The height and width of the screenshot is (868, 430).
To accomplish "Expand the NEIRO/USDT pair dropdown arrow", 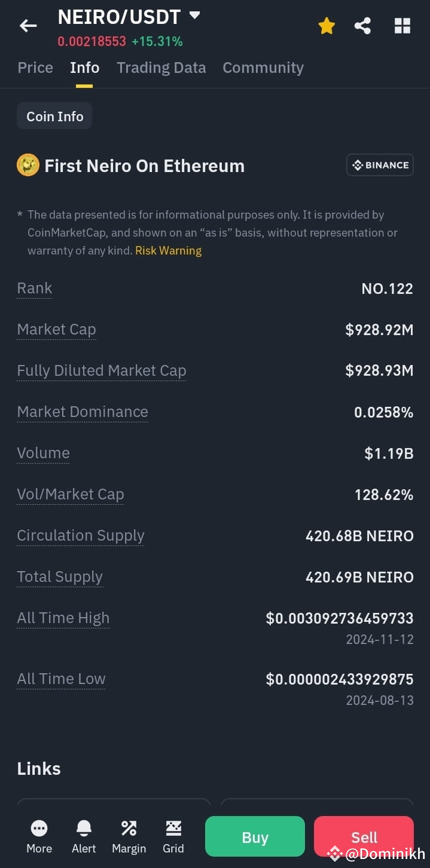I will pos(194,16).
